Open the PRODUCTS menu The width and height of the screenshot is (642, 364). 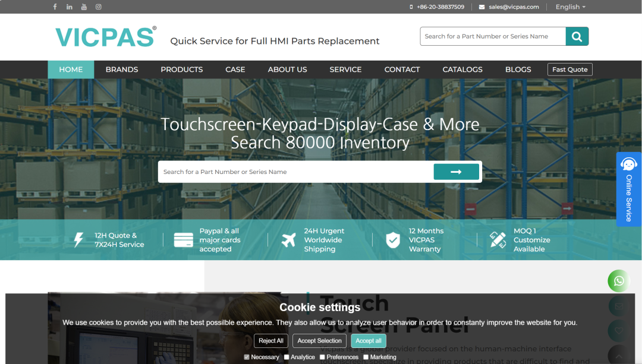pos(182,69)
